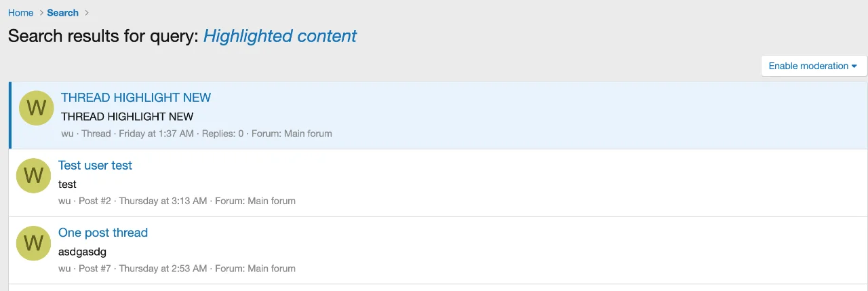Viewport: 868px width, 291px height.
Task: Click Main forum in the Test user test row
Action: (x=271, y=201)
